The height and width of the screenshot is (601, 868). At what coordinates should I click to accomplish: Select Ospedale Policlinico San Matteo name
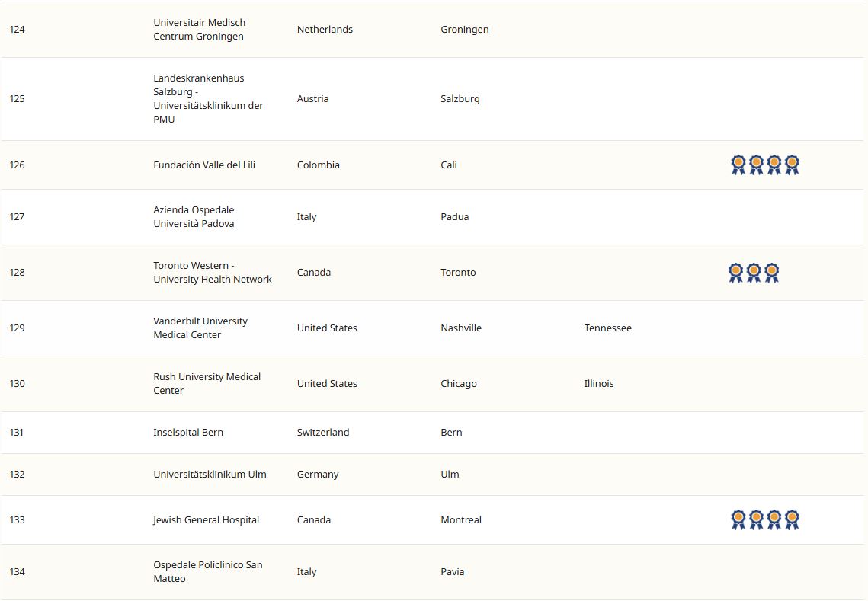(207, 572)
